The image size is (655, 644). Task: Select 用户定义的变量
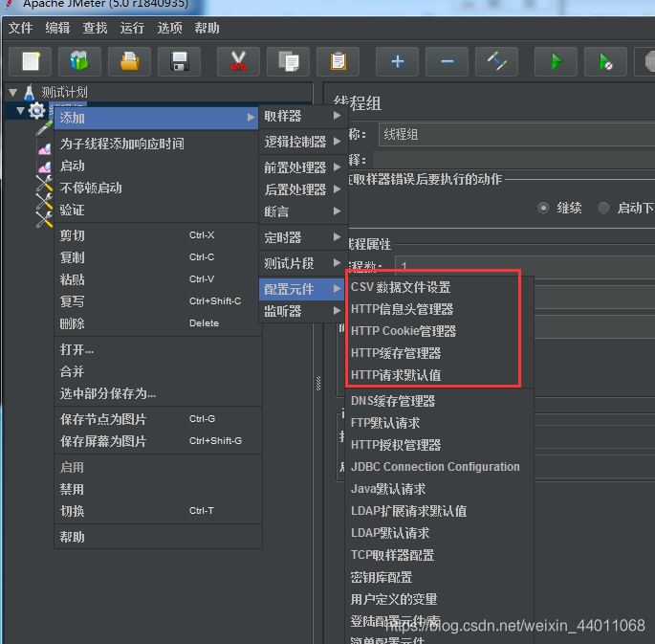(440, 600)
